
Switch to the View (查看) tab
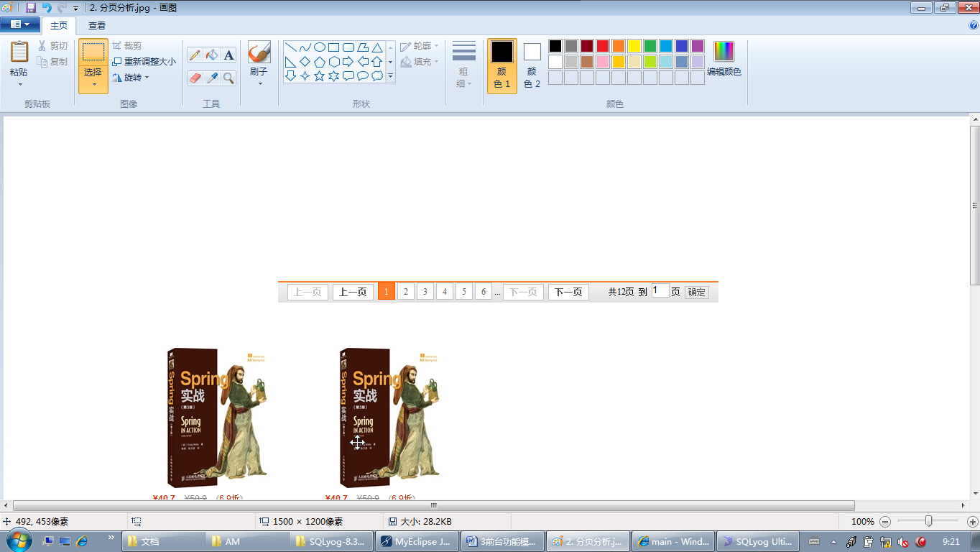point(97,25)
